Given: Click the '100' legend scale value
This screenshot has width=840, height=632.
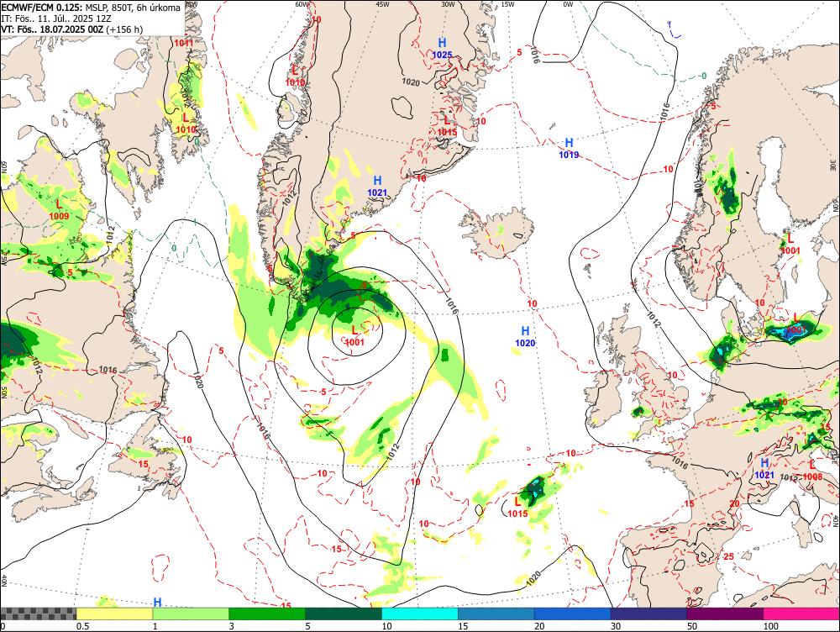Looking at the screenshot, I should (770, 626).
